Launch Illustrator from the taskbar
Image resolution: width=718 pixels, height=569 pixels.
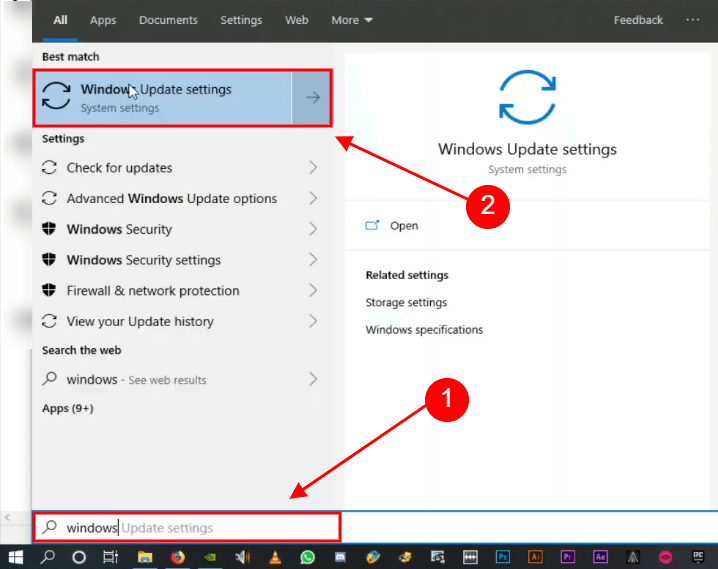[535, 557]
